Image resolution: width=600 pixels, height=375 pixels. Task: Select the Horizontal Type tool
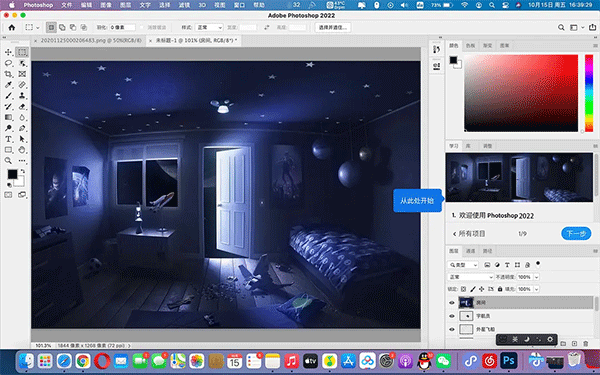[8, 139]
